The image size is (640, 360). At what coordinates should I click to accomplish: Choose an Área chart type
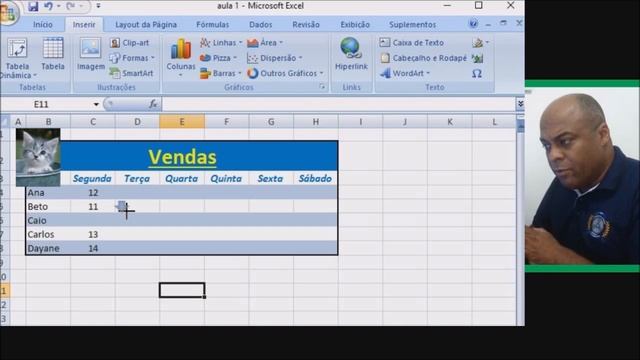coord(264,42)
